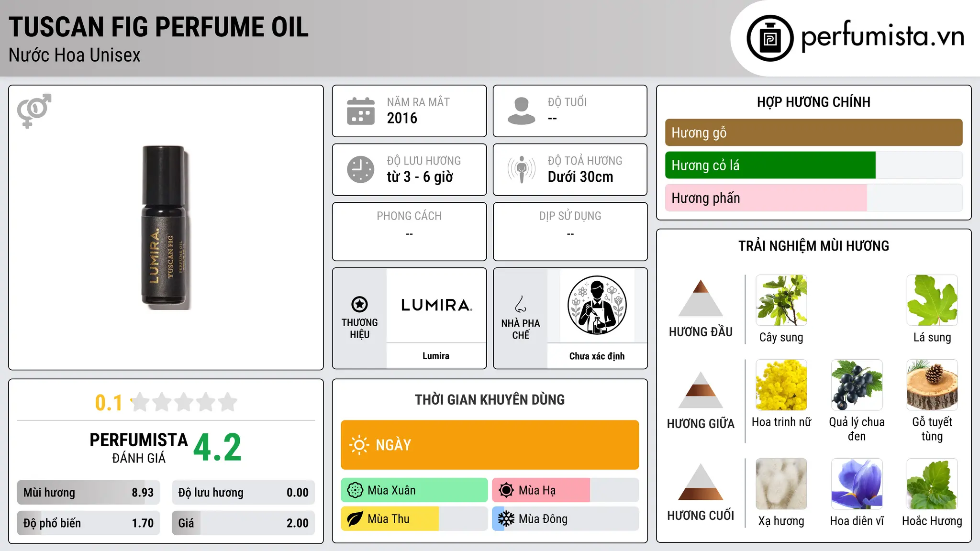Click the Perfumista rating 4.2 score

[217, 448]
